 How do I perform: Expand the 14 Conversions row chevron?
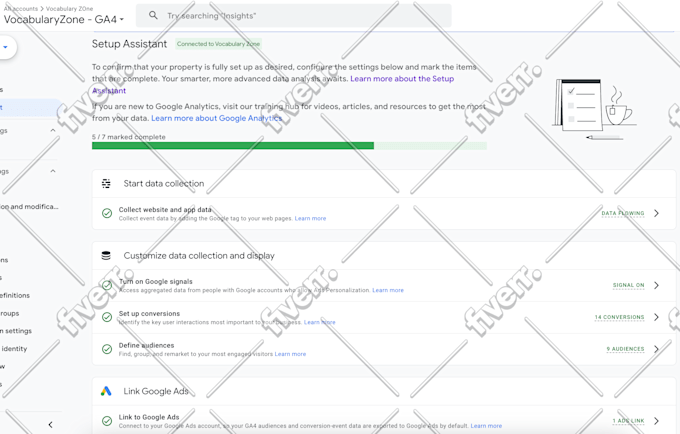pos(657,317)
